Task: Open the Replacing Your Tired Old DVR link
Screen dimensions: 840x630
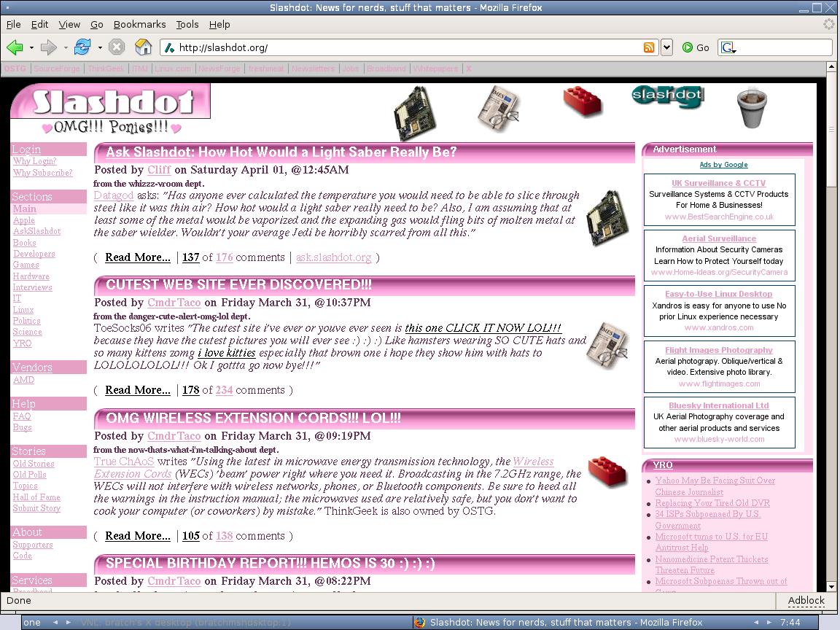Action: pyautogui.click(x=712, y=503)
